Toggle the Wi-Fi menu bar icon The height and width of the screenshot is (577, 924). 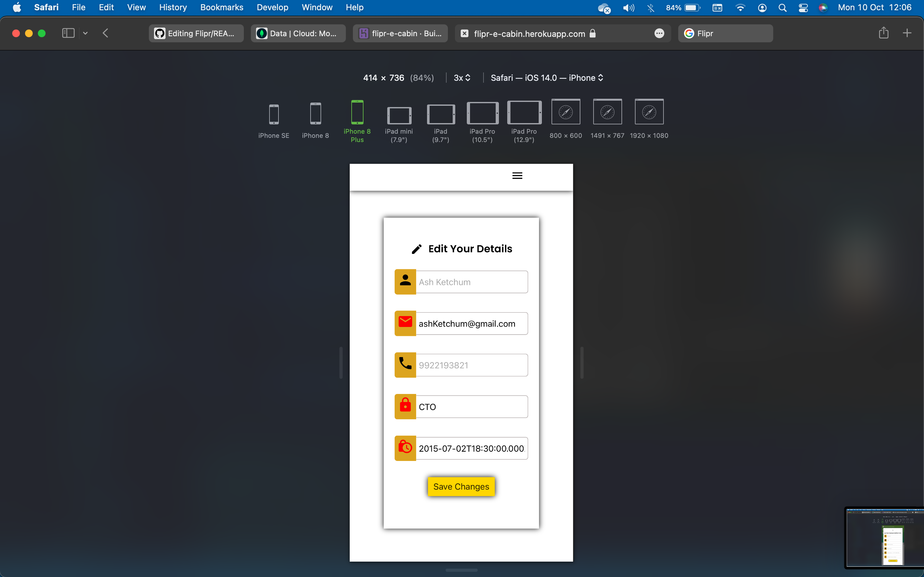tap(740, 8)
